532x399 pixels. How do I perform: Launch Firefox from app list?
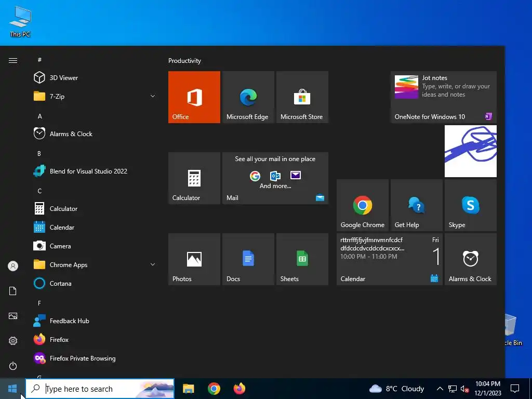(95, 340)
